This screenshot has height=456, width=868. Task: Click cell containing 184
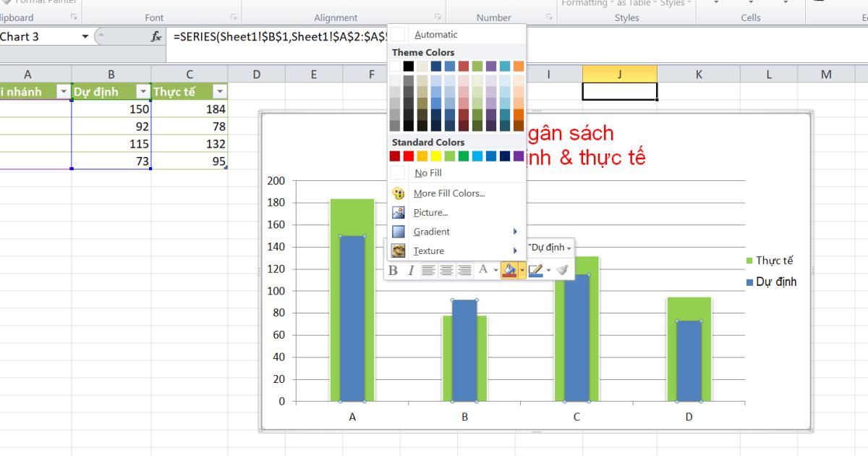tap(190, 109)
